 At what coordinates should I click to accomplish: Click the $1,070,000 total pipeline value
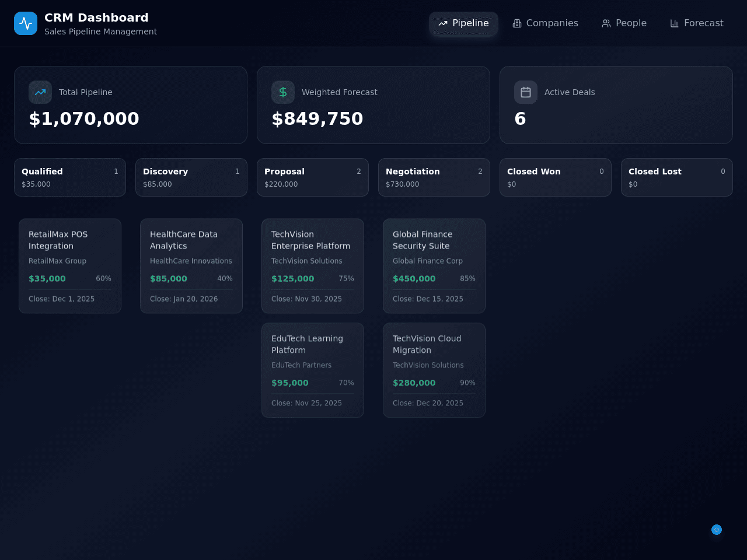click(84, 118)
